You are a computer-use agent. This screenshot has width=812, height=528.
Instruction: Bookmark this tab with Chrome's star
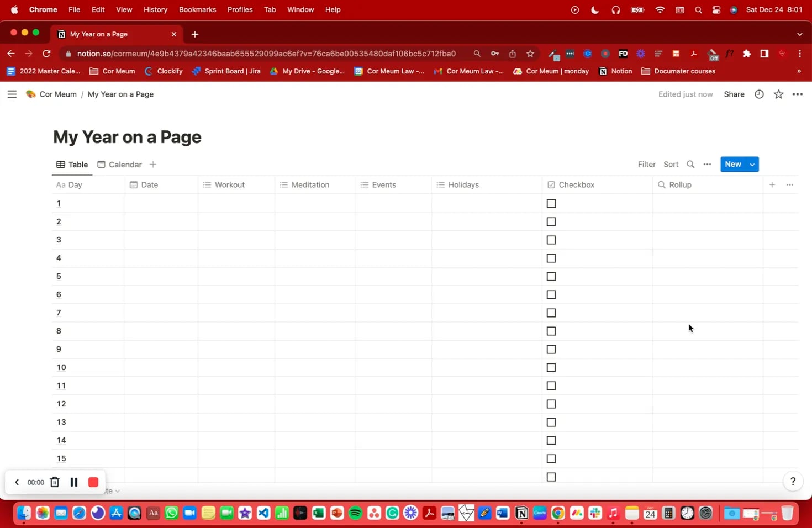point(530,54)
